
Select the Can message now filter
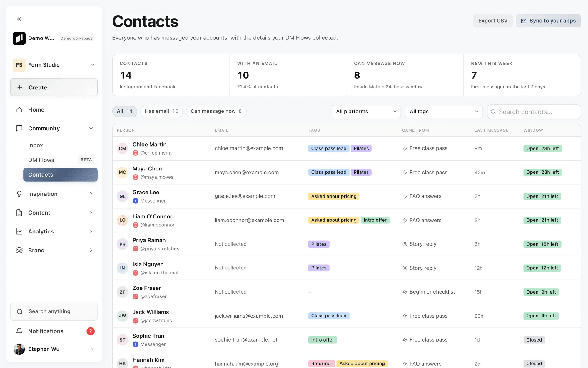point(216,111)
